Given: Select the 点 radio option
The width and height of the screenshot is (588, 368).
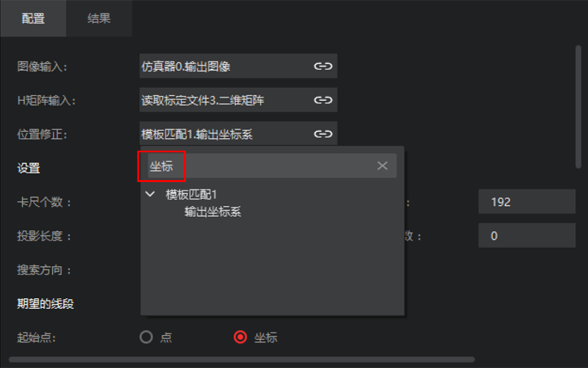Looking at the screenshot, I should (x=146, y=337).
